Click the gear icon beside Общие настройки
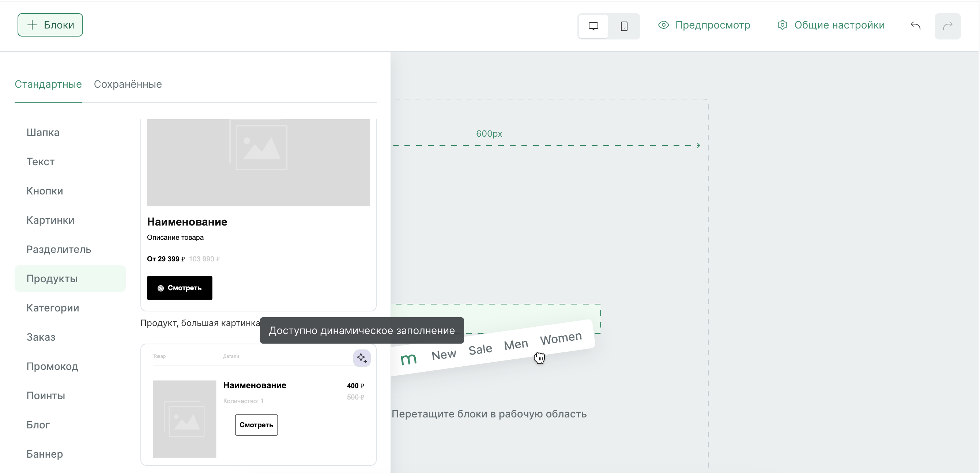This screenshot has width=980, height=473. 783,25
